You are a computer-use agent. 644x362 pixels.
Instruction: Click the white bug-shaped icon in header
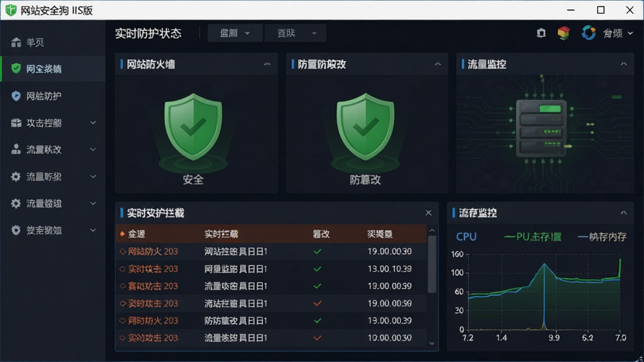[x=541, y=33]
